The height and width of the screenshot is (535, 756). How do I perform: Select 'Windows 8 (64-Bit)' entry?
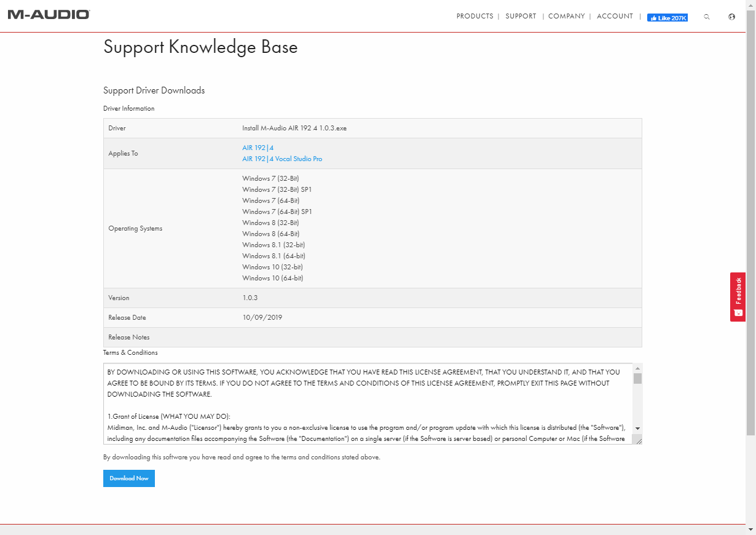271,234
